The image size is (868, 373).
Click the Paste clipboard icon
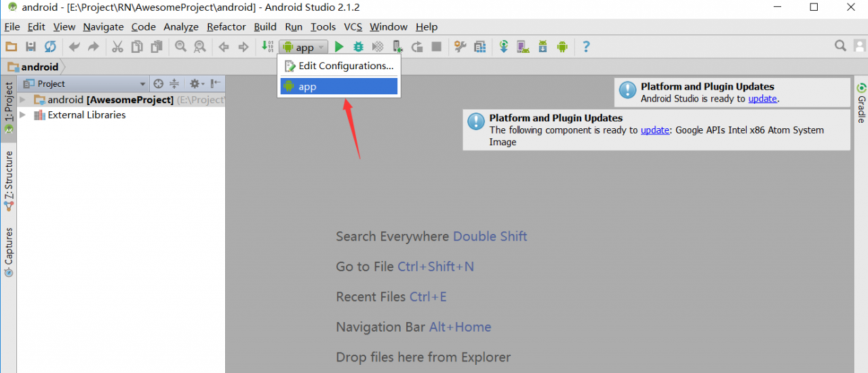[x=157, y=47]
